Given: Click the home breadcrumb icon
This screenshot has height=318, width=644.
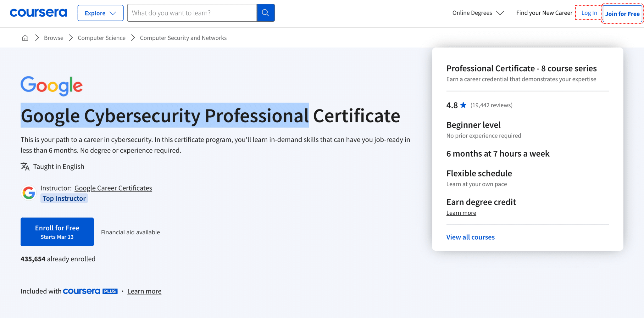Looking at the screenshot, I should [x=25, y=37].
